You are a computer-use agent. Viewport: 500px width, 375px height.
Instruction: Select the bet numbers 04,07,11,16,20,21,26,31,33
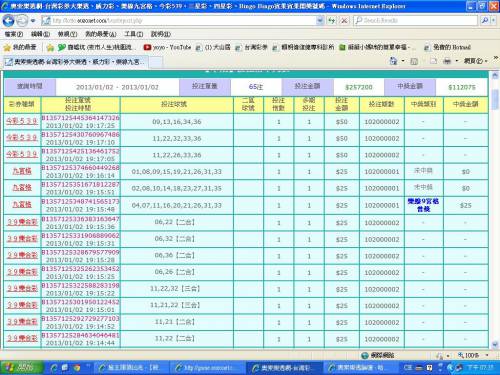[x=177, y=205]
